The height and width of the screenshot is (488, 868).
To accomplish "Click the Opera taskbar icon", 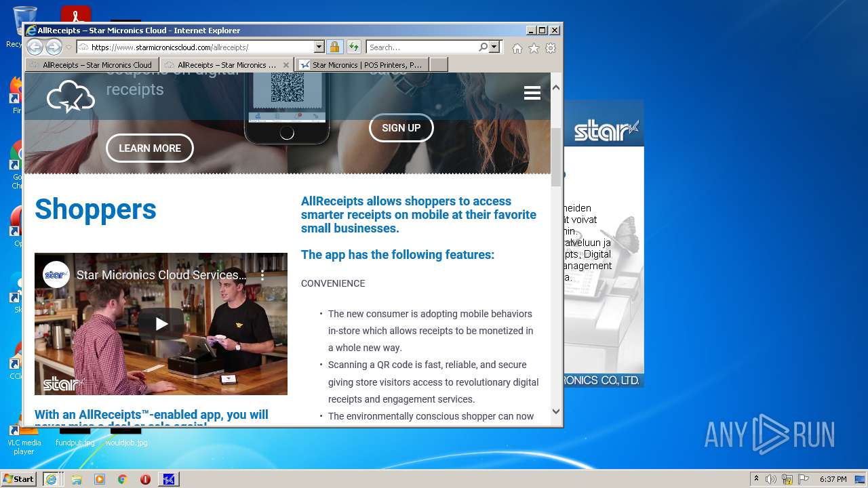I will pos(145,479).
